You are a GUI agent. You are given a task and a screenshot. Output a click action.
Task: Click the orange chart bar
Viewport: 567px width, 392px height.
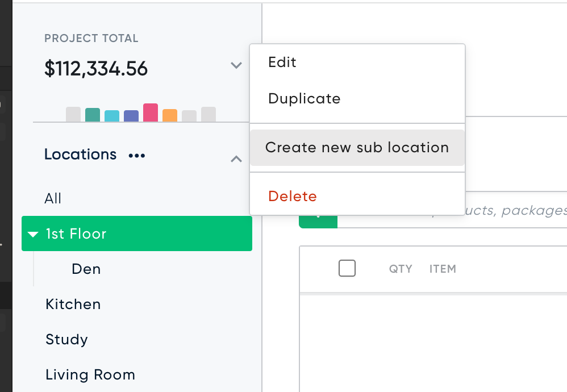tap(170, 115)
